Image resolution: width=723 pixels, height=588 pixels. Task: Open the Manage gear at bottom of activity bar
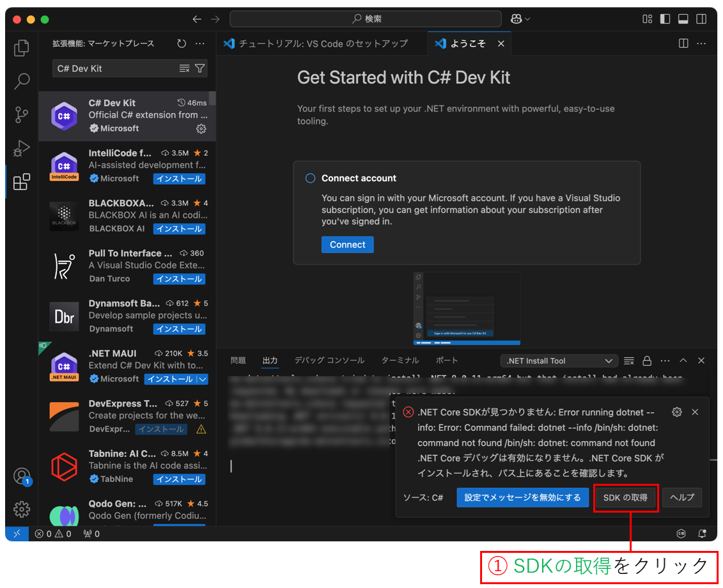(21, 509)
